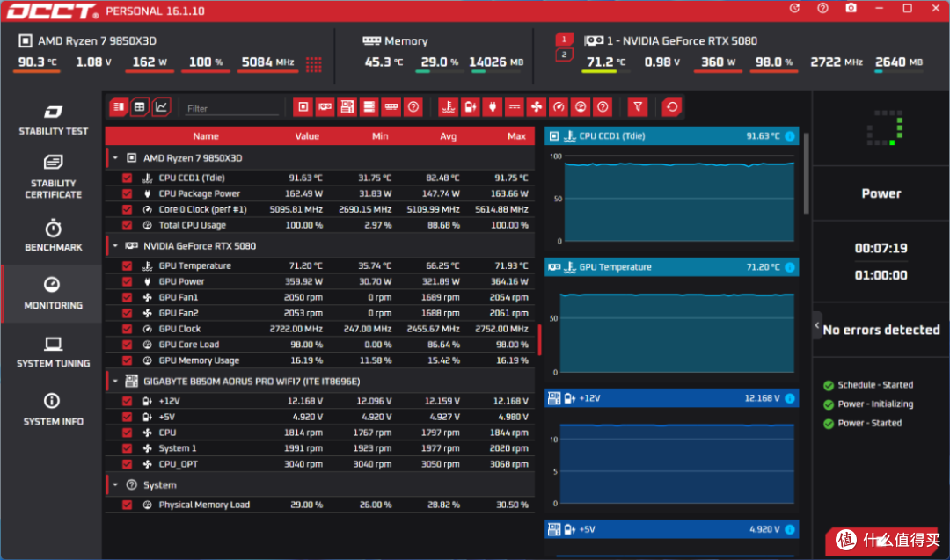950x560 pixels.
Task: Open the Benchmark section
Action: [53, 236]
